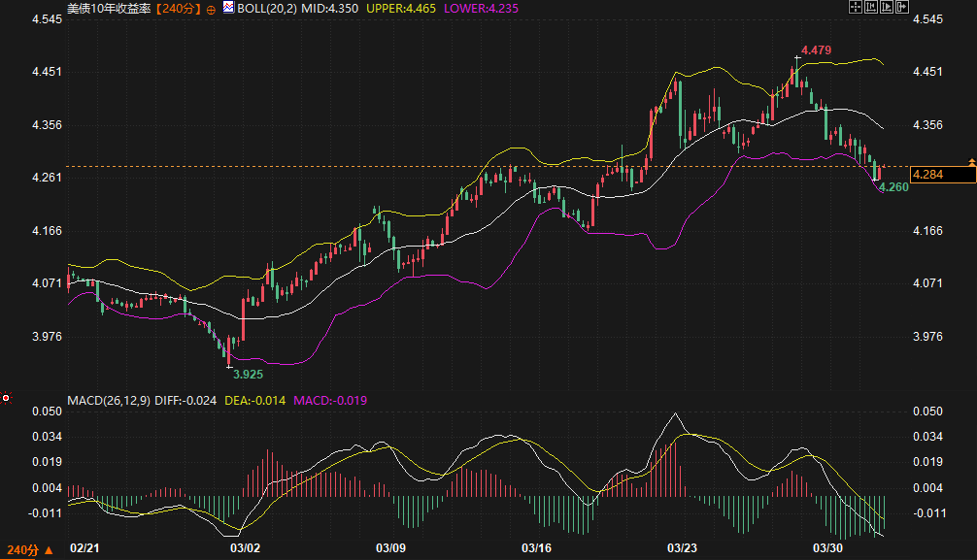Click the orange circle icon beside 240分
Image resolution: width=977 pixels, height=560 pixels.
tap(211, 8)
